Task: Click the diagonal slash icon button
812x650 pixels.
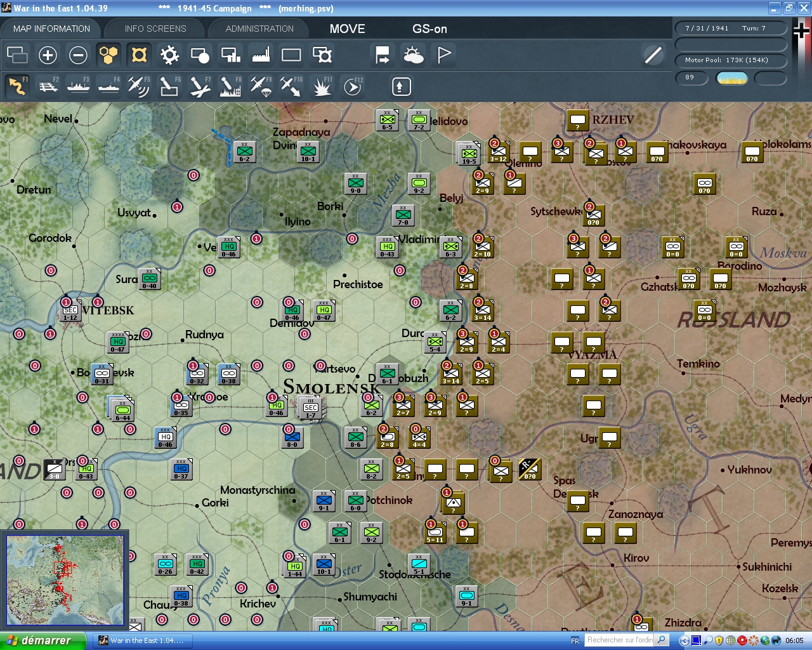Action: pyautogui.click(x=653, y=55)
